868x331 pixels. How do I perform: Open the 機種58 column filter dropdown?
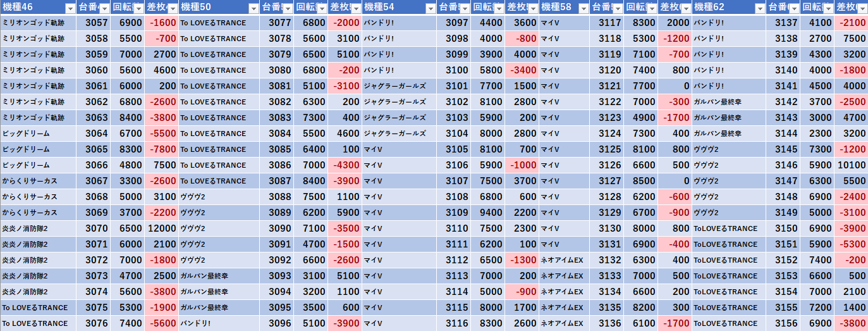pyautogui.click(x=582, y=9)
